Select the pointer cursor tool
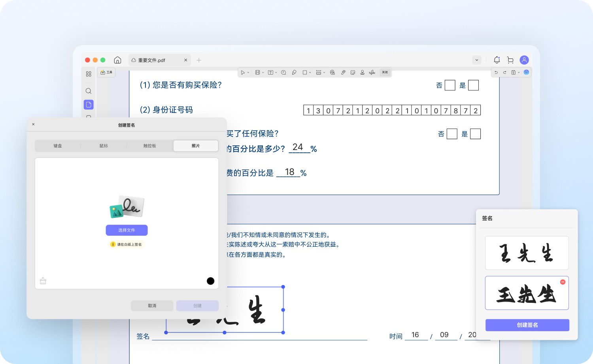This screenshot has height=364, width=593. coord(243,72)
